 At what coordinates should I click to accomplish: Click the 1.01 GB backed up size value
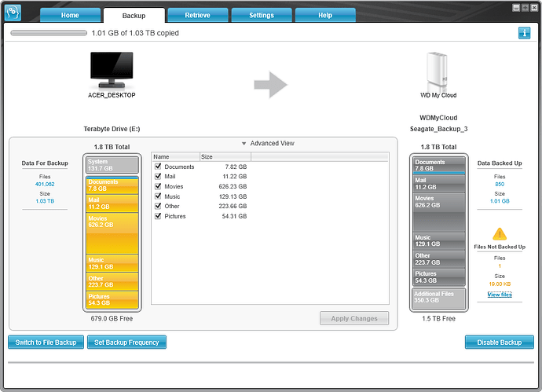500,201
